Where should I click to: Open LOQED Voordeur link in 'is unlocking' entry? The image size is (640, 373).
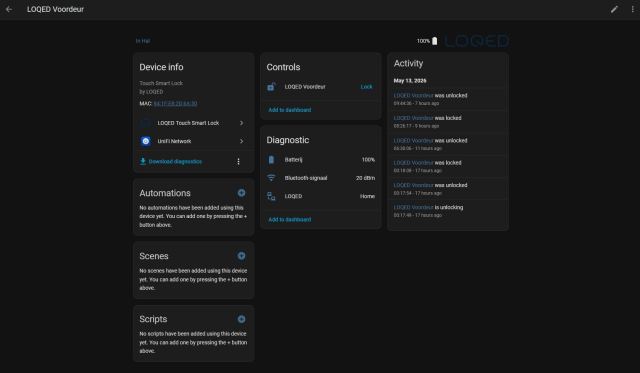click(x=413, y=207)
